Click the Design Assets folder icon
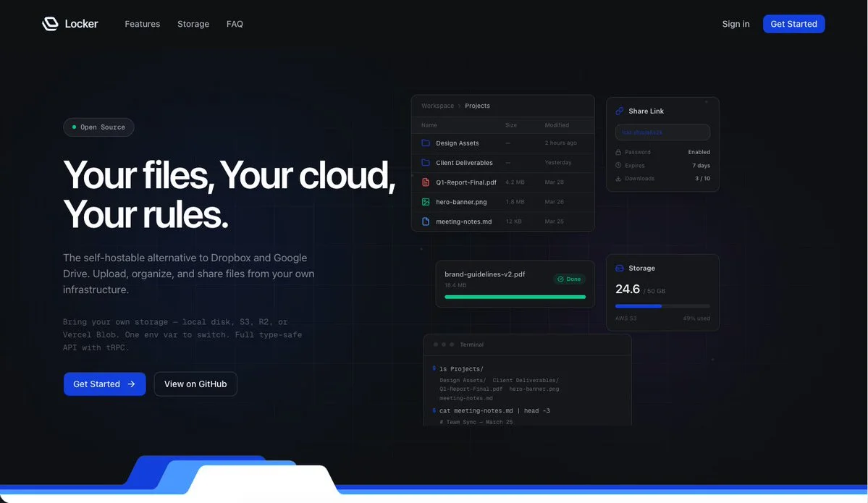The height and width of the screenshot is (503, 868). 426,143
